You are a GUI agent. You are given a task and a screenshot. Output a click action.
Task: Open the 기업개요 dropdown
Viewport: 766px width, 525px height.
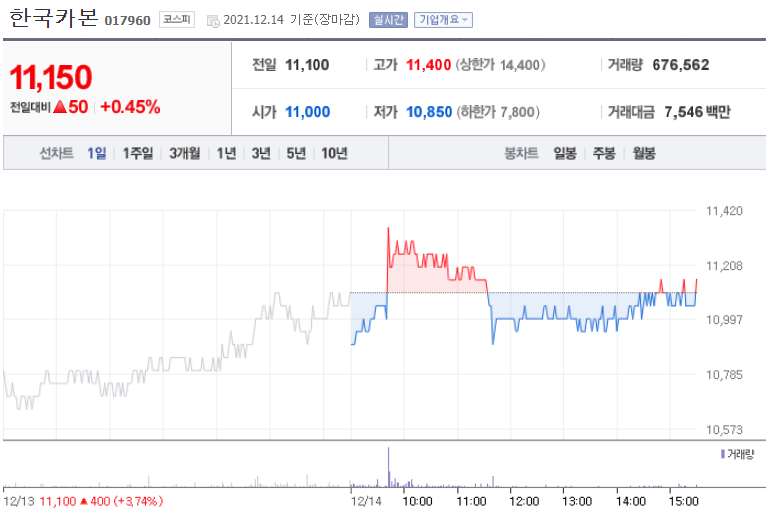(443, 20)
